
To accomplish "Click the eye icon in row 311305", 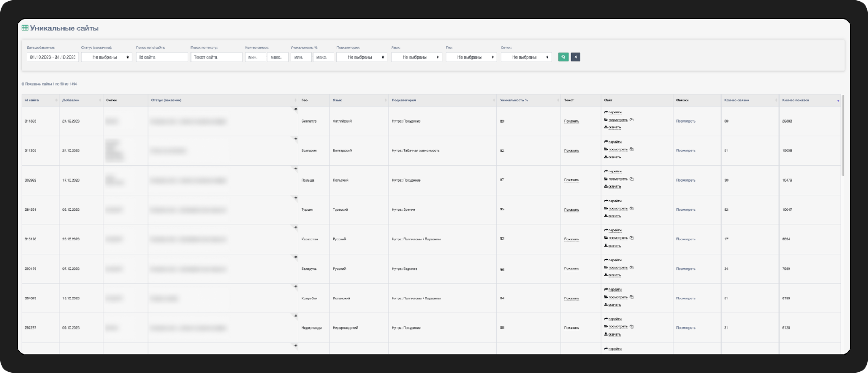I will tap(296, 139).
